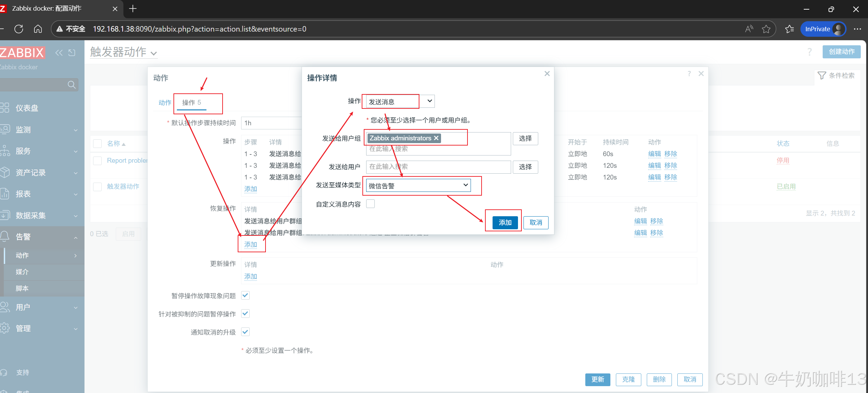Uncheck 暂停操作故障现象问题 checkbox
The height and width of the screenshot is (393, 868).
click(x=245, y=296)
